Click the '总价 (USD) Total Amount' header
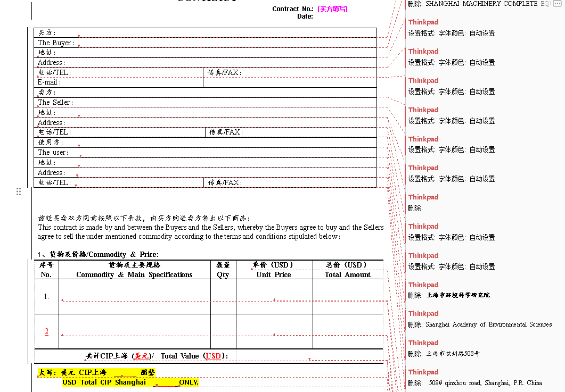 [x=348, y=270]
